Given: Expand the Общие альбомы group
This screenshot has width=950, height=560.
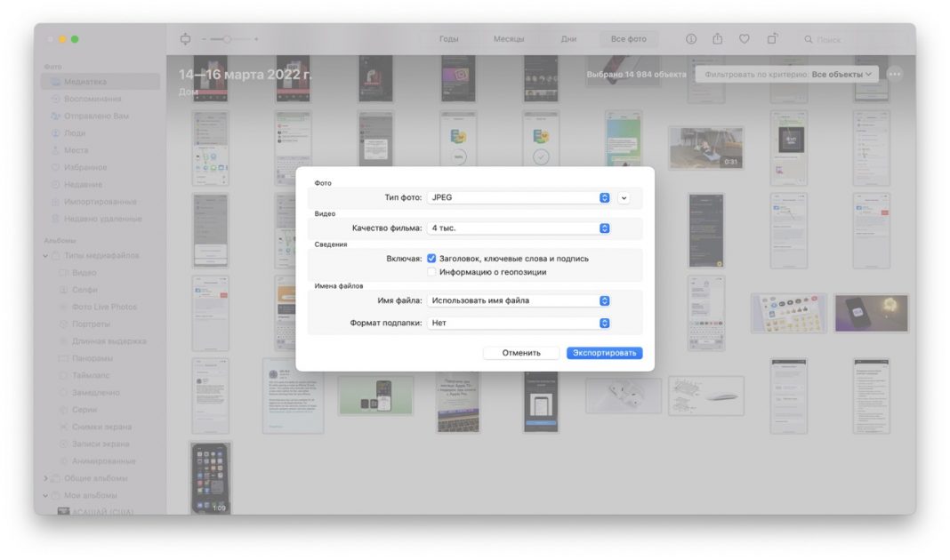Looking at the screenshot, I should pyautogui.click(x=45, y=478).
